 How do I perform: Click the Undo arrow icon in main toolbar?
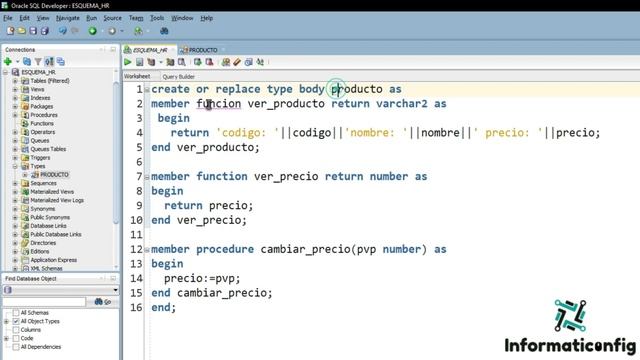(x=62, y=31)
